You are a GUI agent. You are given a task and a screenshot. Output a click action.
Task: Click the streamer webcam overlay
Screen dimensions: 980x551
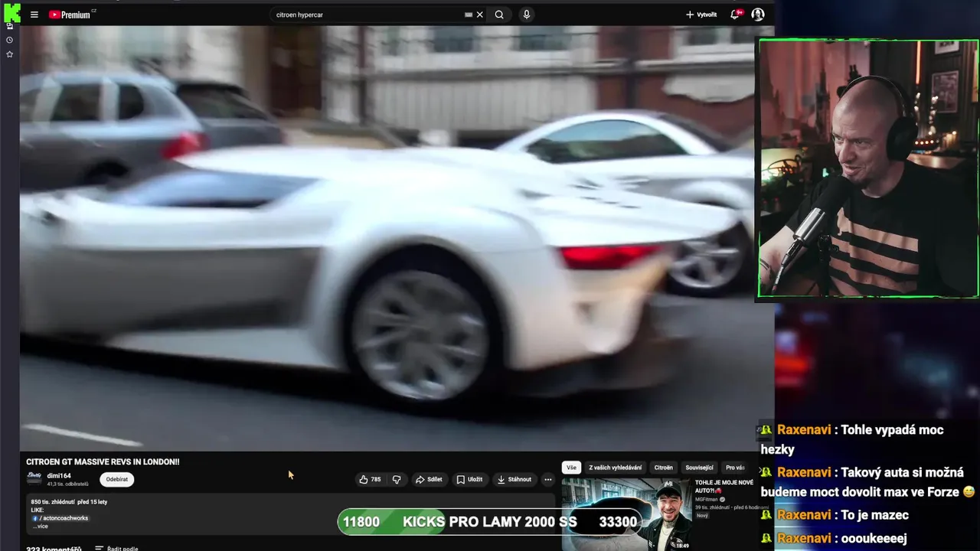click(x=868, y=168)
